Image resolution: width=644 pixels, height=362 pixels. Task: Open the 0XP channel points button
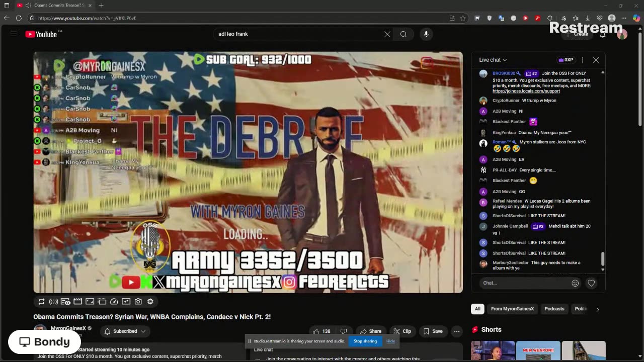566,60
